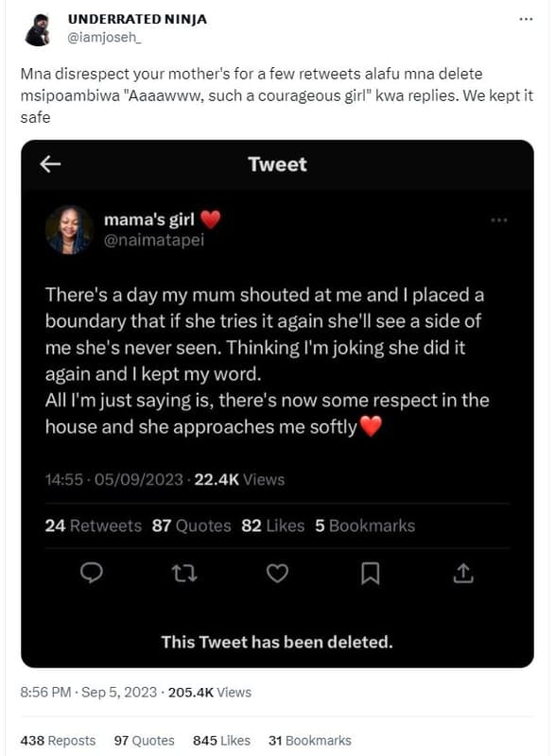The width and height of the screenshot is (555, 756).
Task: Open the share icon on the tweet
Action: pos(463,574)
